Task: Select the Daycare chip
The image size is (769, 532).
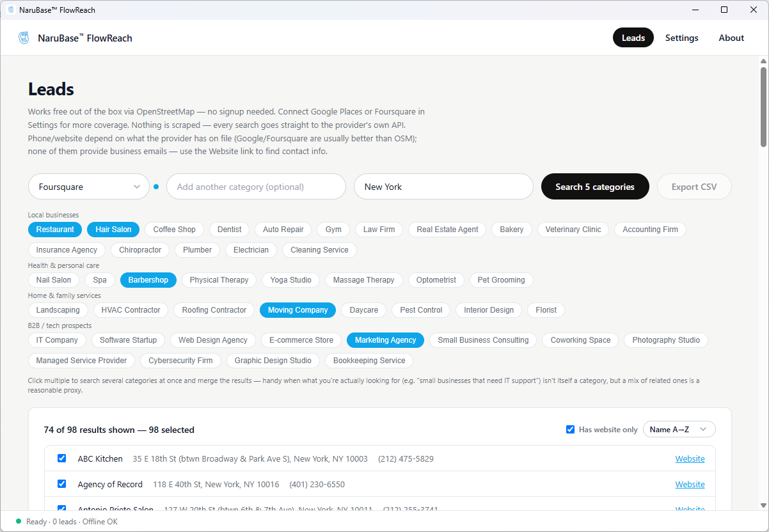Action: tap(364, 310)
